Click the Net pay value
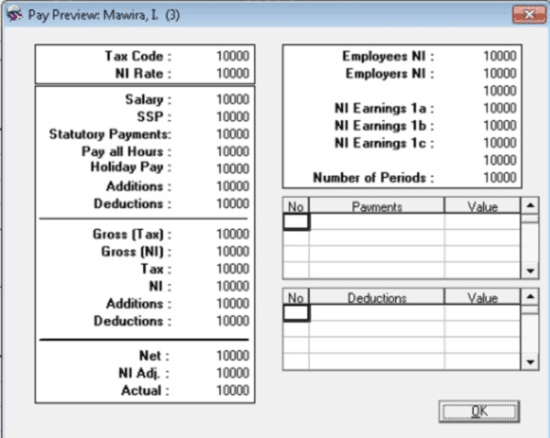The image size is (550, 438). click(233, 356)
